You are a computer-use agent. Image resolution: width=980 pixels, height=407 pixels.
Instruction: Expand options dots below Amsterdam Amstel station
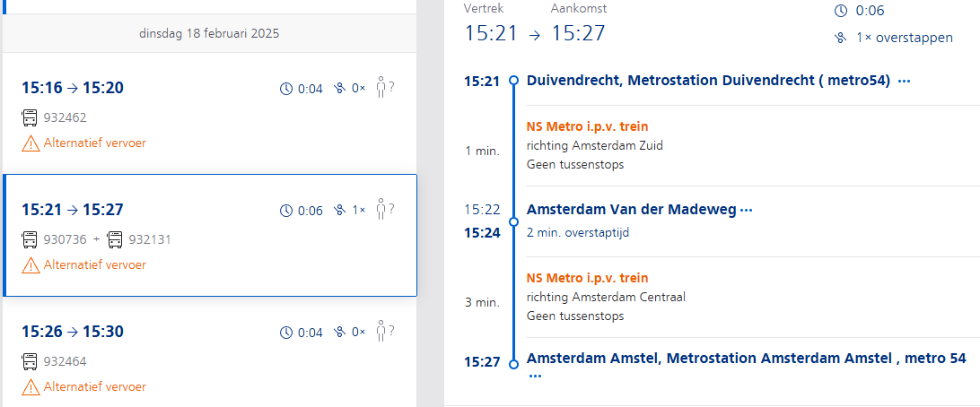[535, 377]
